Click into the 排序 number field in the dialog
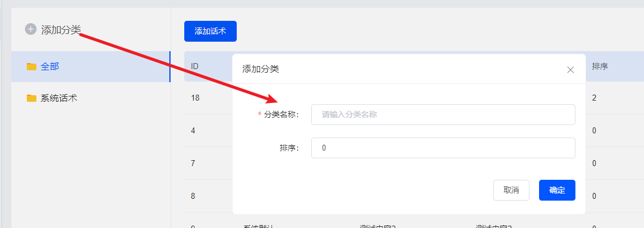Image resolution: width=644 pixels, height=228 pixels. point(443,148)
